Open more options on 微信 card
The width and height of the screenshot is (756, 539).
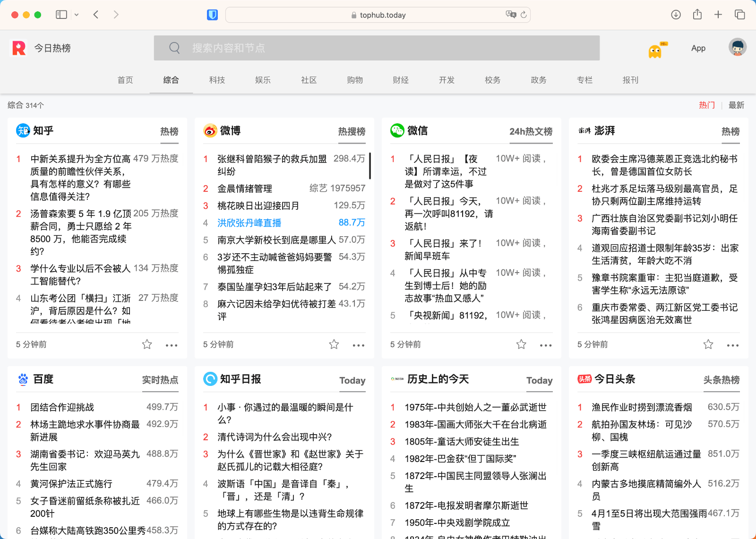(546, 345)
